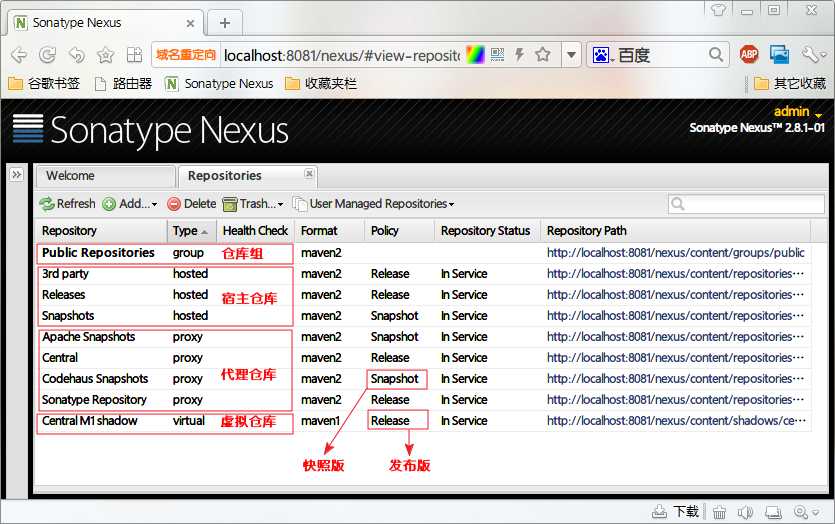Click the 域名重定向 address bar badge
This screenshot has width=835, height=524.
[186, 55]
